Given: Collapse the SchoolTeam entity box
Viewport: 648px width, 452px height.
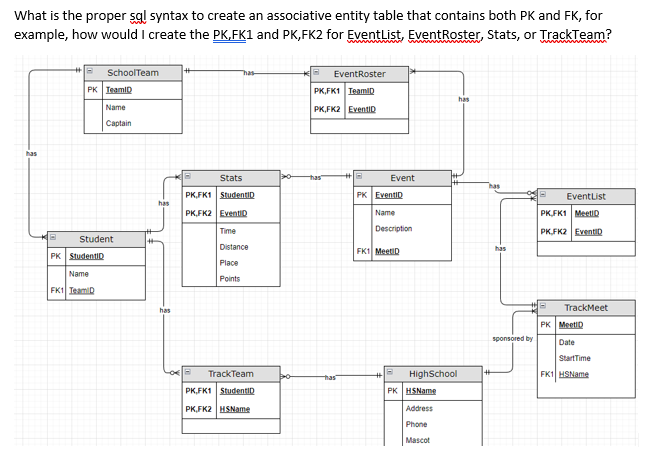Looking at the screenshot, I should point(90,71).
